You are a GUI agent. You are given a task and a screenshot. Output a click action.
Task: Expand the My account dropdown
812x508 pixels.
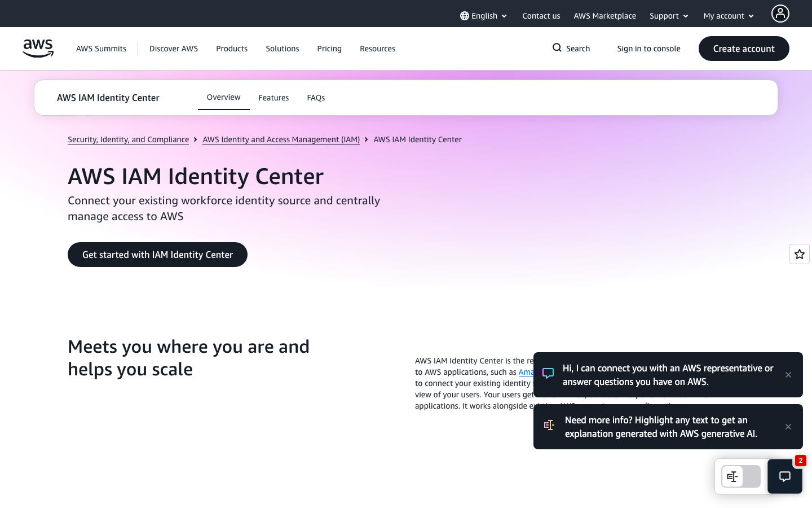point(729,16)
